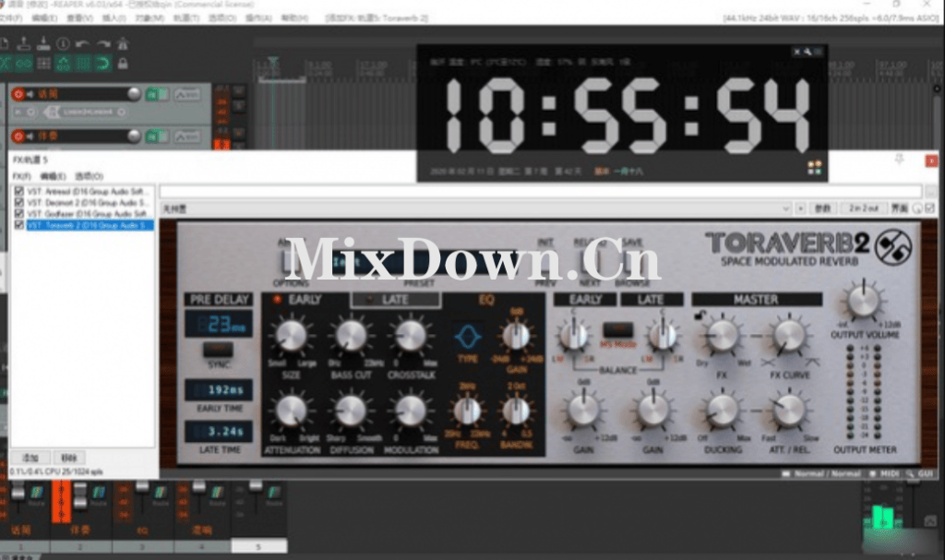
Task: Click the undo arrow in REAPER toolbar
Action: pos(82,43)
